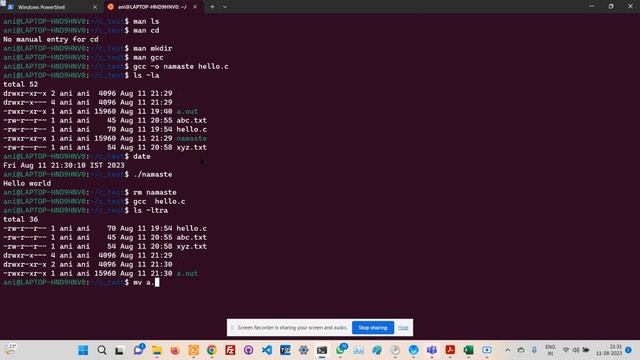The width and height of the screenshot is (640, 360).
Task: Click the date output 'Fri Aug 11 21:30:10 IST 2023'
Action: coord(64,165)
